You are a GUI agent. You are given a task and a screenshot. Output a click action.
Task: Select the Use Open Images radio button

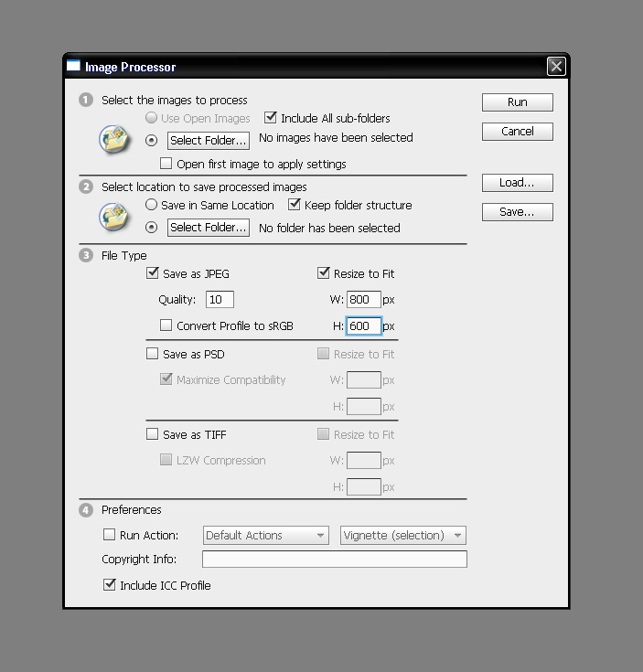click(x=151, y=117)
